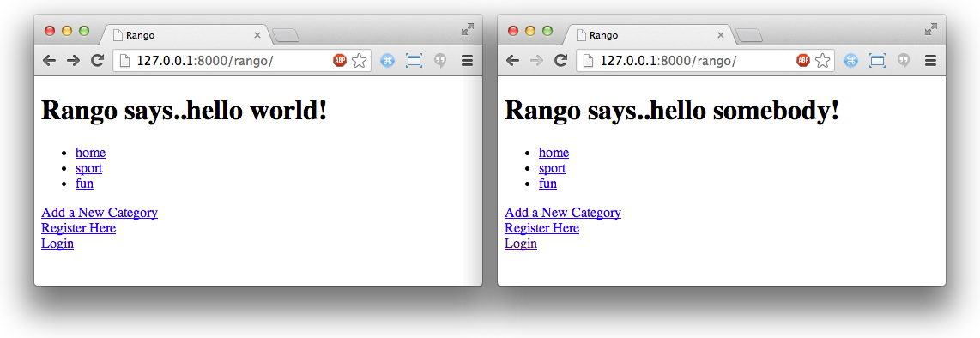
Task: Open a new tab in left window
Action: pyautogui.click(x=287, y=36)
